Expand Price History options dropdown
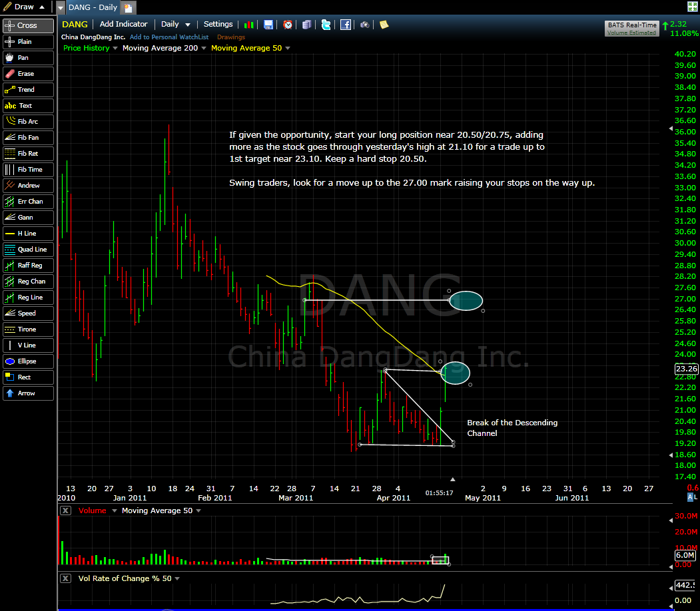This screenshot has width=700, height=611. [x=115, y=48]
